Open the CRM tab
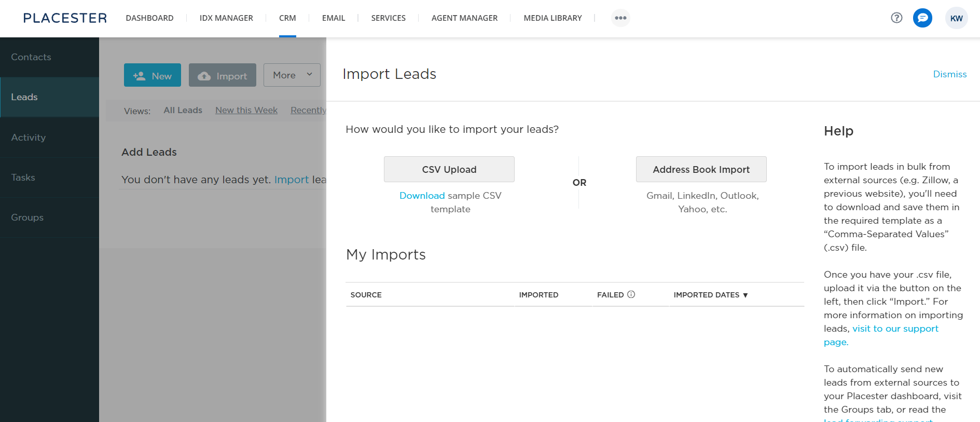 [287, 18]
